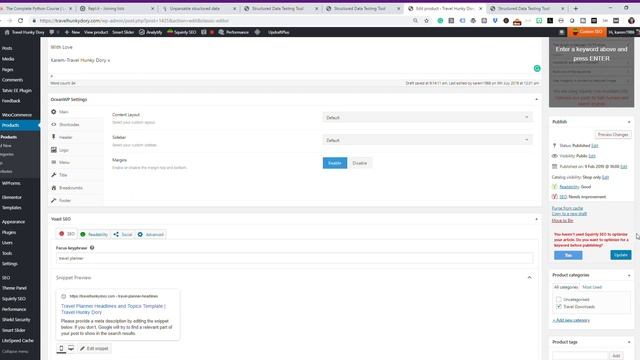Open Plugins in the admin sidebar
Viewport: 640px width, 360px height.
click(9, 233)
